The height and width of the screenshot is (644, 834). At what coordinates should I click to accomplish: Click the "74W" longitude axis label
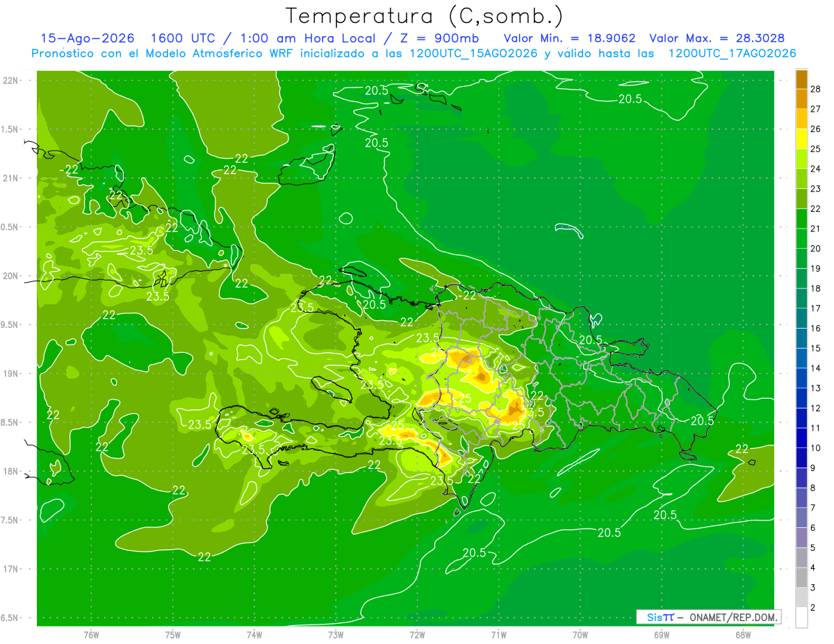click(254, 635)
